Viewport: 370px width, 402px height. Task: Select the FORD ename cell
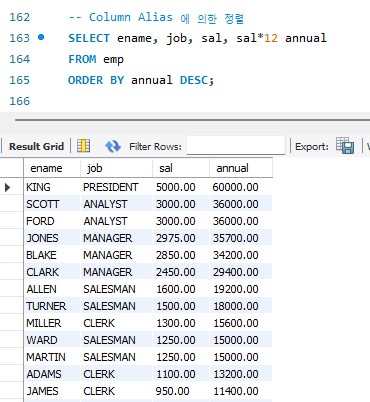pyautogui.click(x=52, y=221)
